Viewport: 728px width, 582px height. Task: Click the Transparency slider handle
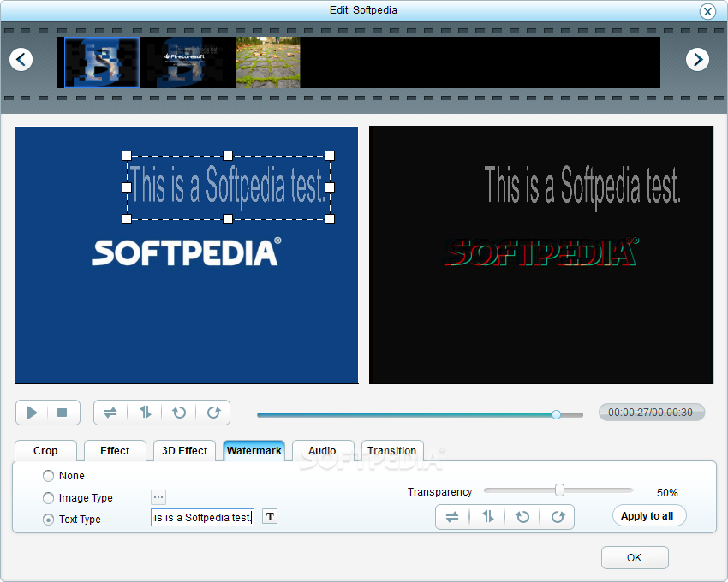point(559,490)
